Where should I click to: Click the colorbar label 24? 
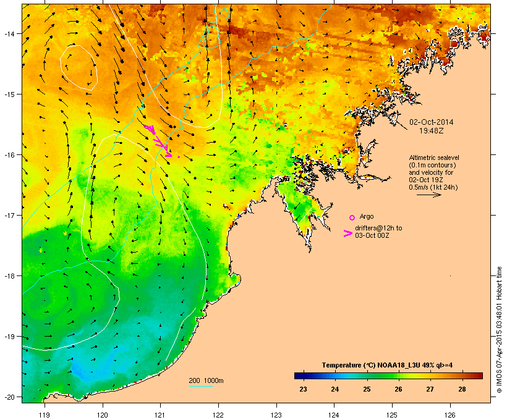[334, 389]
